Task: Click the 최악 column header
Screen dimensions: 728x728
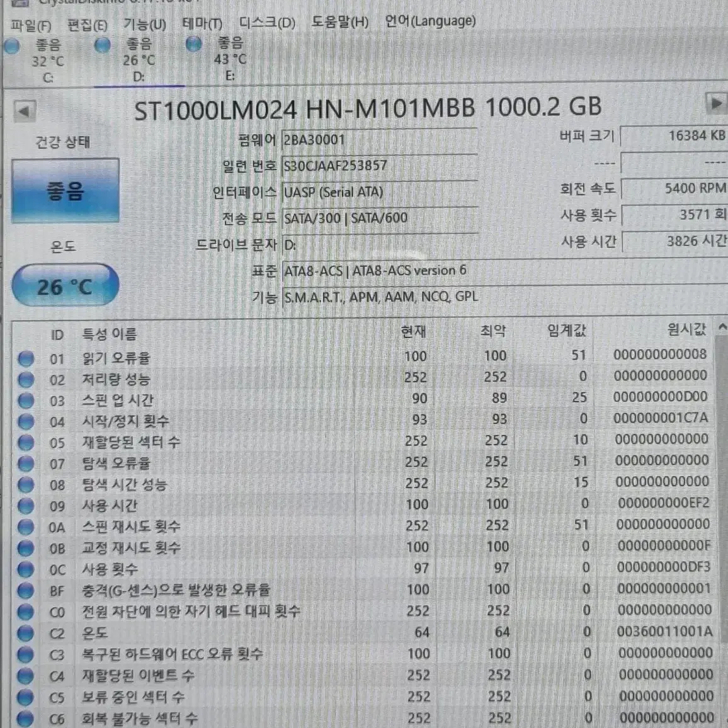Action: pyautogui.click(x=493, y=331)
